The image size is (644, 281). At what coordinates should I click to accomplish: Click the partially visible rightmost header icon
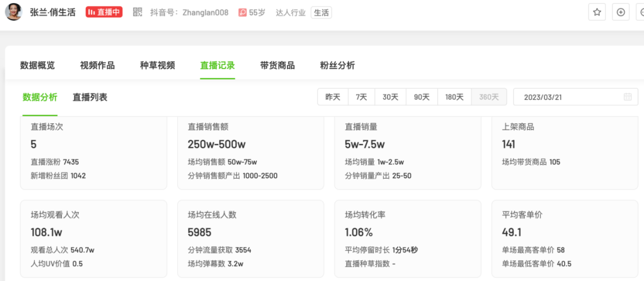[641, 12]
